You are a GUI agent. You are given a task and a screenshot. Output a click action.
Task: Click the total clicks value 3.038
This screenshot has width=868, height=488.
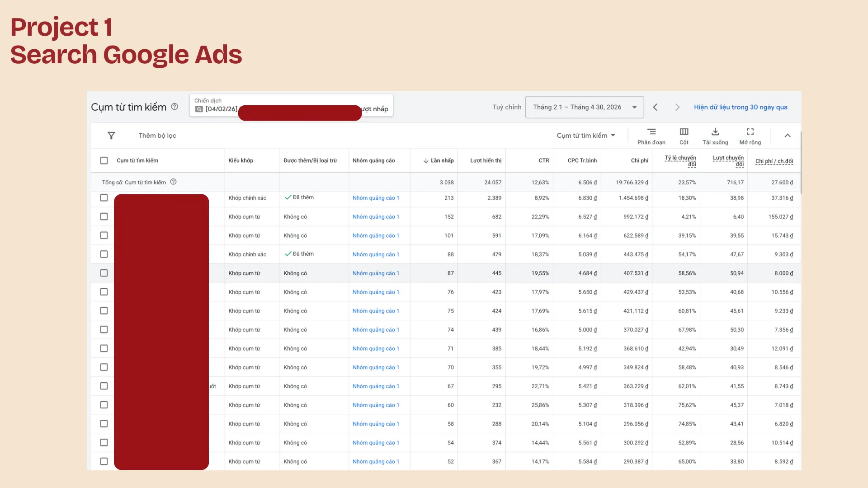[x=447, y=183]
